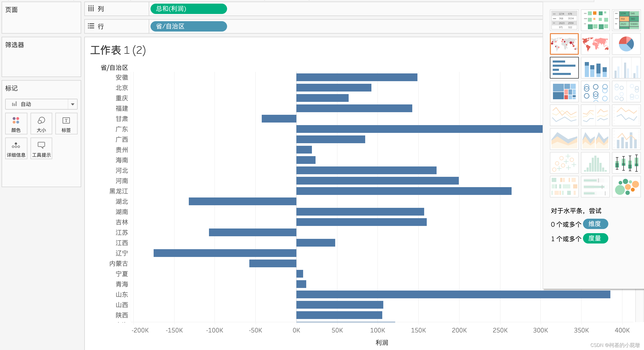Select the scatter plot chart type
The height and width of the screenshot is (350, 644).
564,163
